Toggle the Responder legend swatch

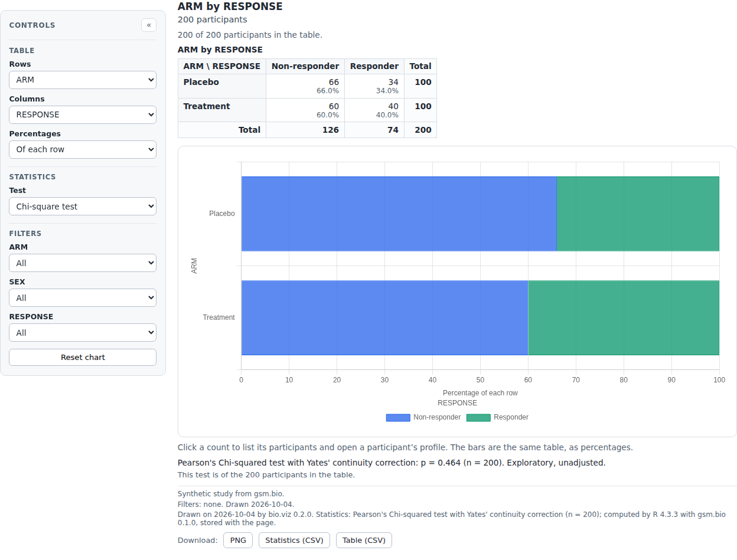coord(478,417)
